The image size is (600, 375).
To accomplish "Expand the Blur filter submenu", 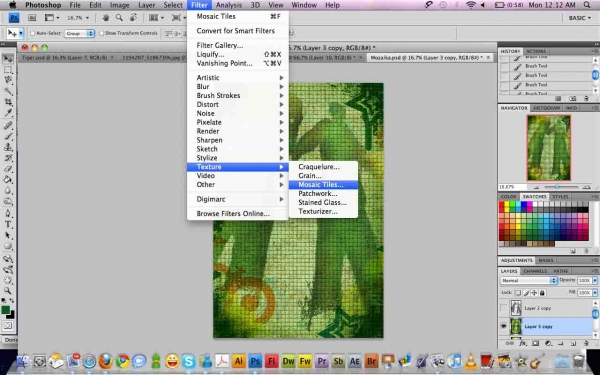I will (238, 86).
